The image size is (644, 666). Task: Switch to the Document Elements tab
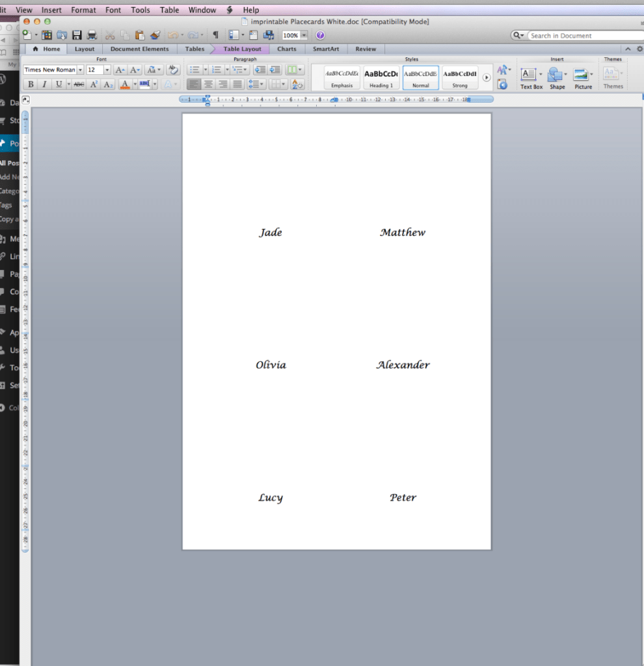click(139, 49)
